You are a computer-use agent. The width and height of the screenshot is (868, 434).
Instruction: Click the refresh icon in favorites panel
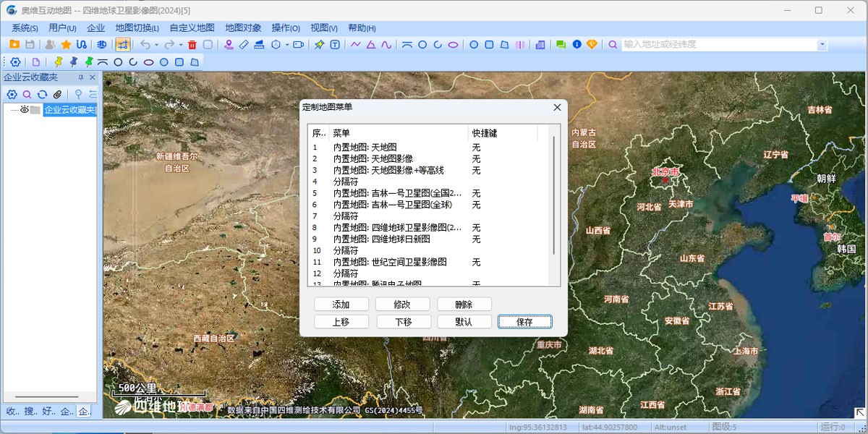click(x=43, y=95)
